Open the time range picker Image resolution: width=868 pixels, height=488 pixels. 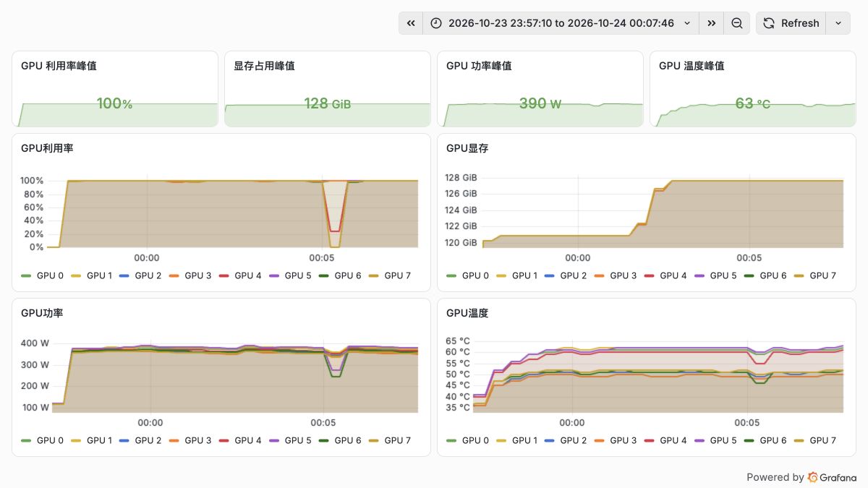point(561,23)
